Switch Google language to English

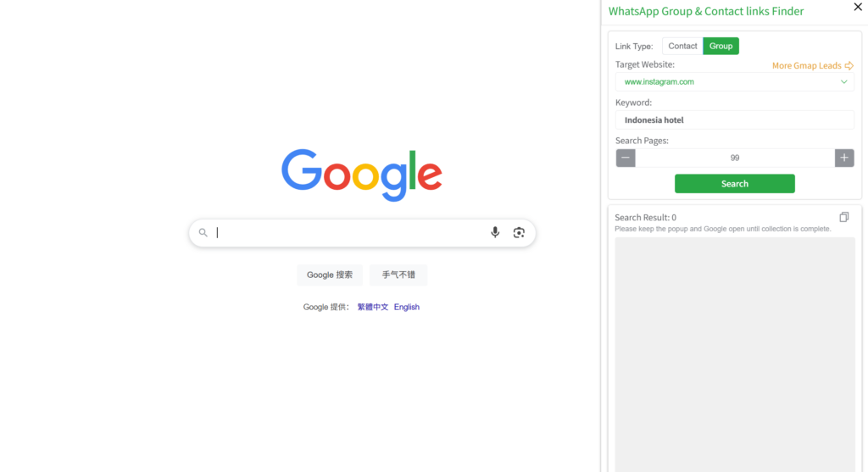pyautogui.click(x=406, y=307)
